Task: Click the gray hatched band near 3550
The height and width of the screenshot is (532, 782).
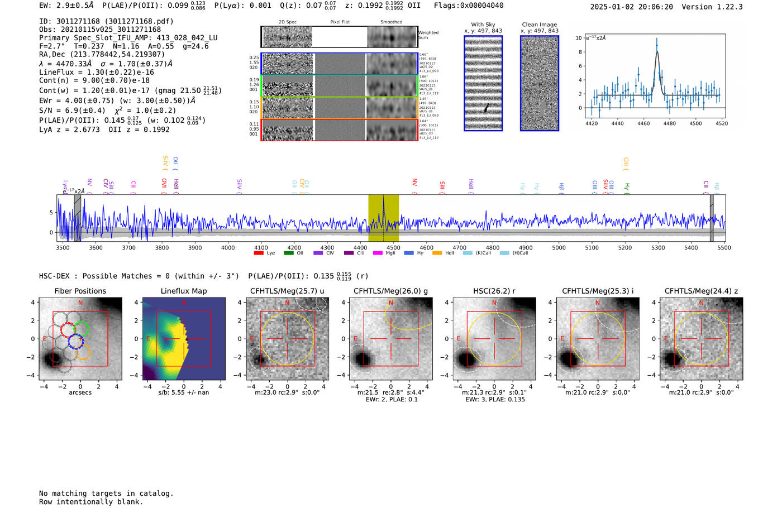Action: [77, 218]
